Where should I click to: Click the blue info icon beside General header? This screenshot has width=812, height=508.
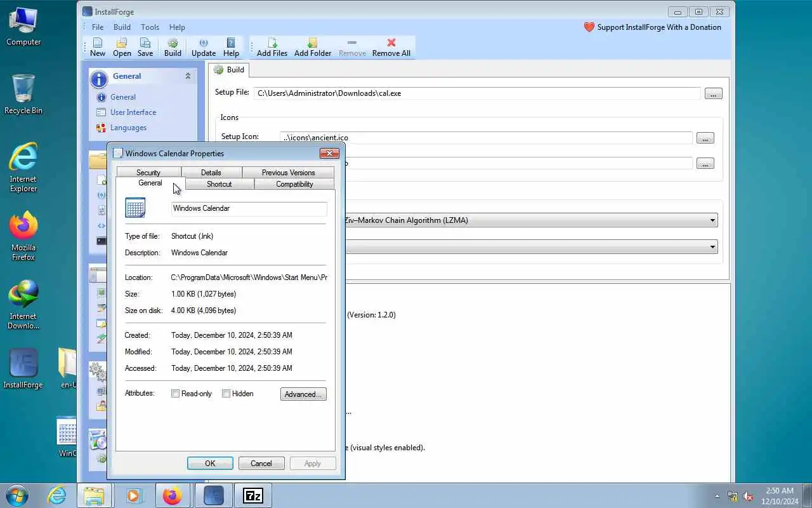click(99, 79)
